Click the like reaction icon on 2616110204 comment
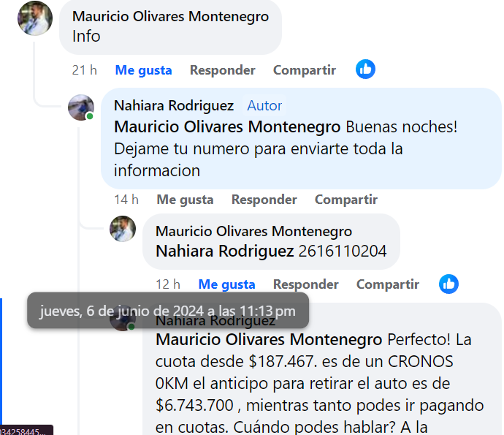 448,284
